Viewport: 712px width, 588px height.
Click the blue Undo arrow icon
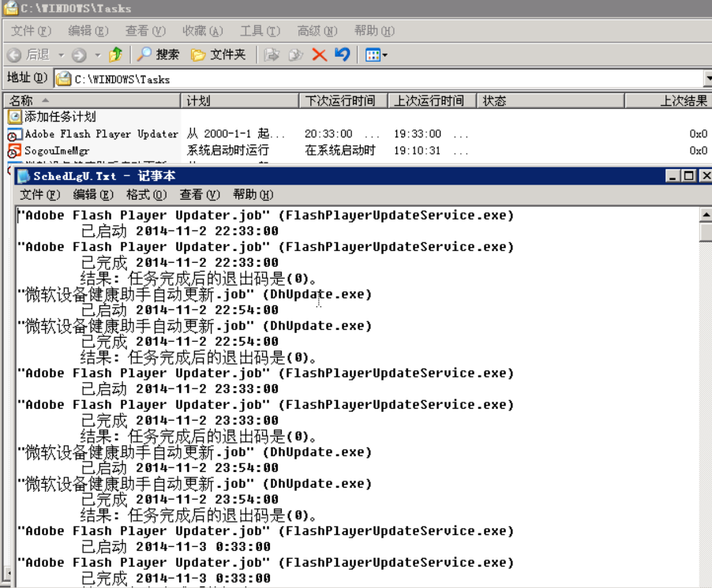343,54
